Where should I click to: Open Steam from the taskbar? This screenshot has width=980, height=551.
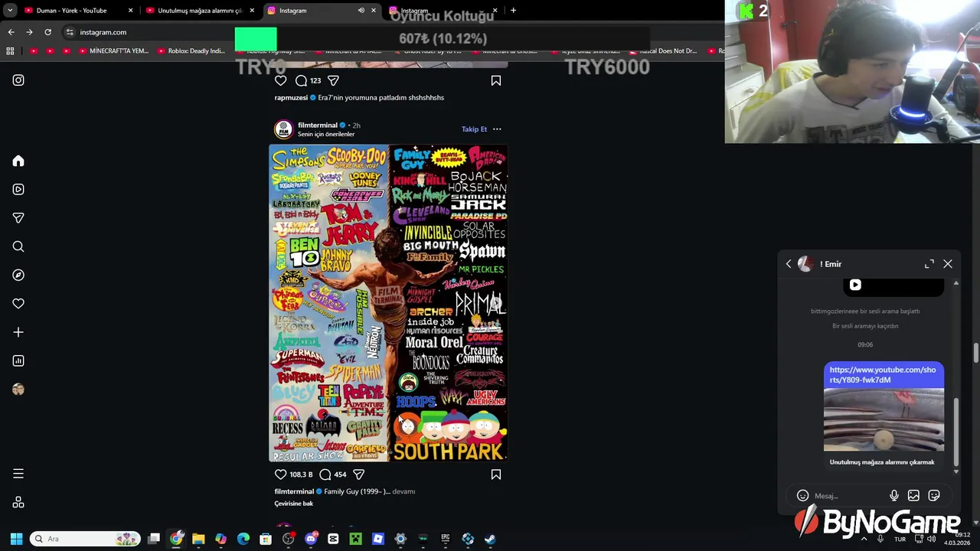tap(490, 539)
